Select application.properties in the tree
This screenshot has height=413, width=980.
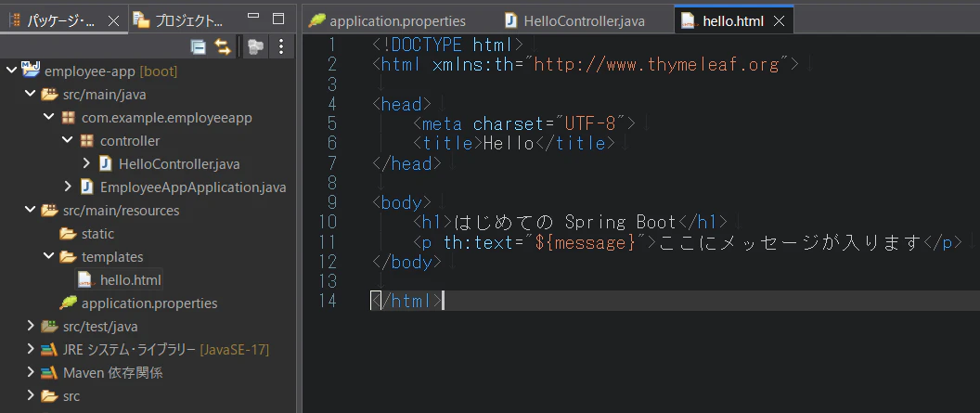(x=149, y=303)
